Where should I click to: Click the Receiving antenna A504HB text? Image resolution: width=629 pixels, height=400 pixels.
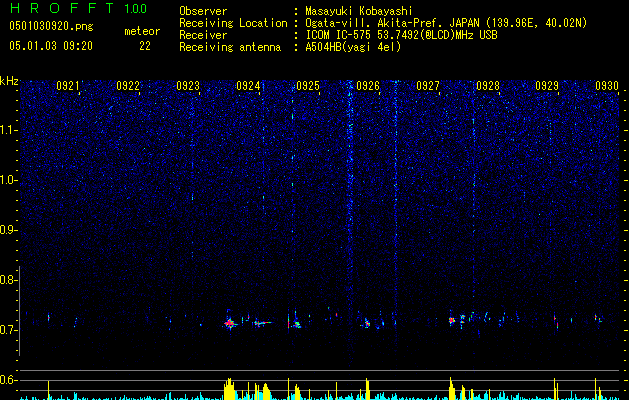pyautogui.click(x=353, y=47)
